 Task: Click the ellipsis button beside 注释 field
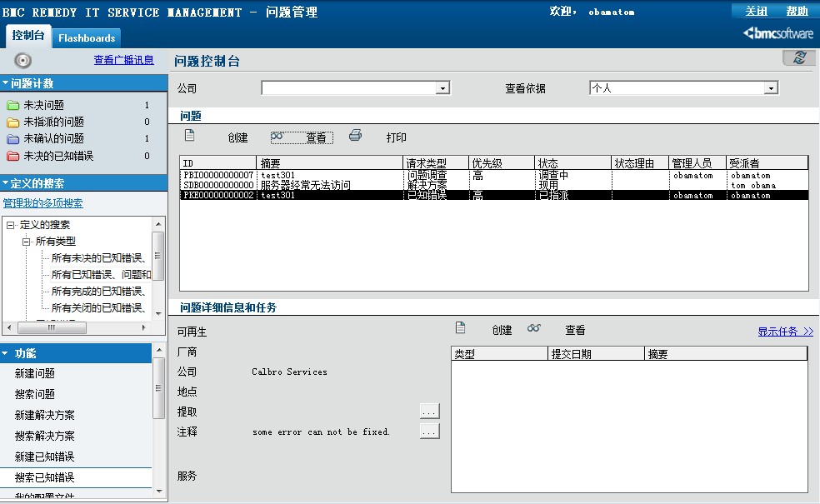click(x=428, y=432)
